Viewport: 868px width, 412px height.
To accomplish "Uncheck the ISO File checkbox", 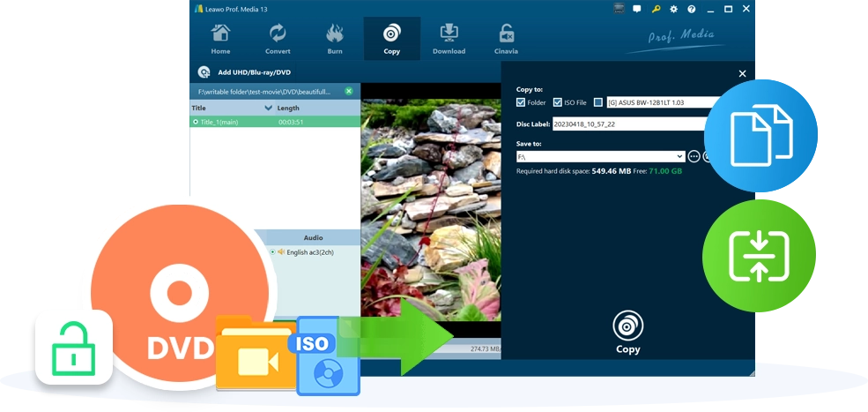I will point(558,102).
